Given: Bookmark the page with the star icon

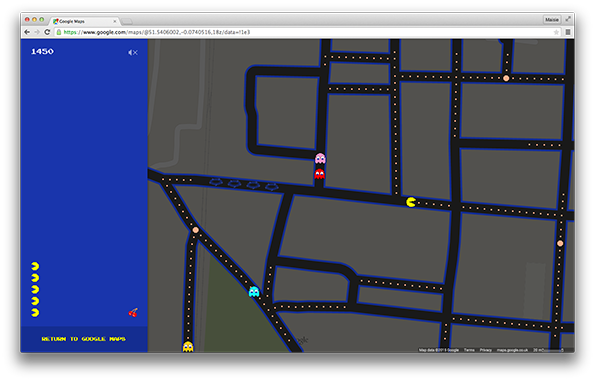Looking at the screenshot, I should point(556,32).
